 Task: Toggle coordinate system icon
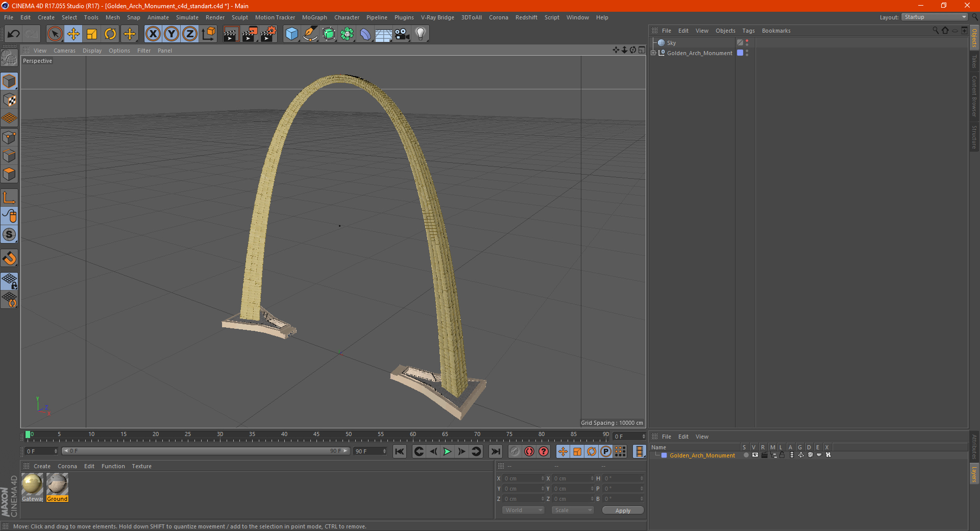(x=208, y=34)
